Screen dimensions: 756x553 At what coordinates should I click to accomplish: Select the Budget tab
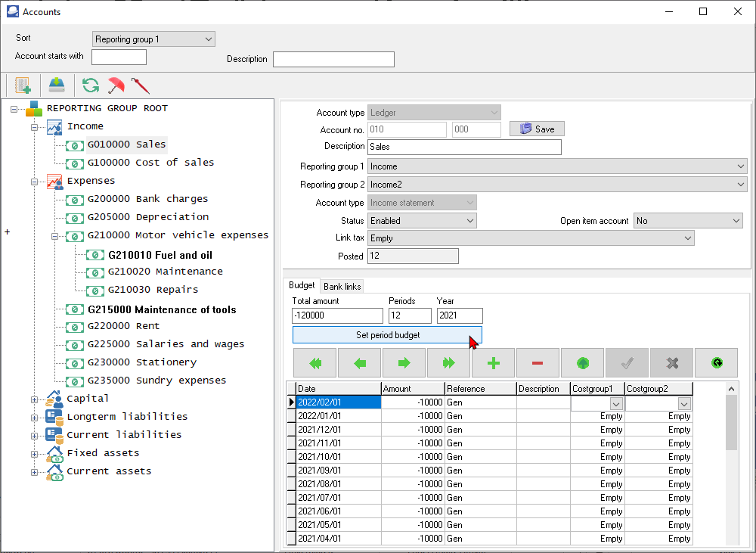(302, 285)
